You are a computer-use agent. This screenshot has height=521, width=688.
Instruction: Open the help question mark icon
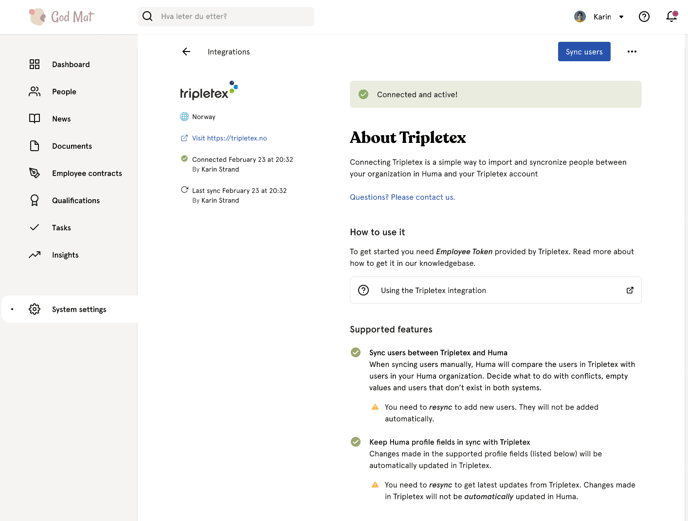coord(644,17)
